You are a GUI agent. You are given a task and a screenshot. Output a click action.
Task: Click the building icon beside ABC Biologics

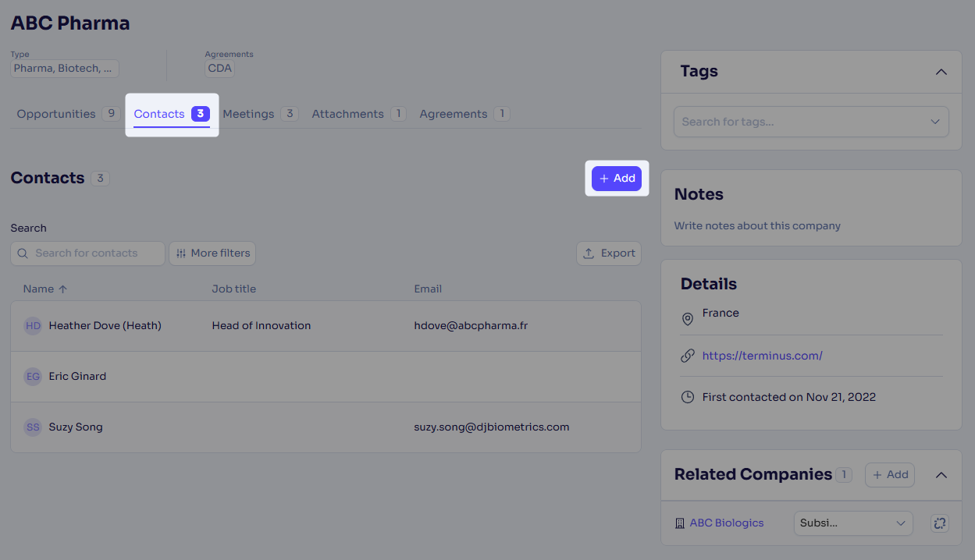click(680, 523)
